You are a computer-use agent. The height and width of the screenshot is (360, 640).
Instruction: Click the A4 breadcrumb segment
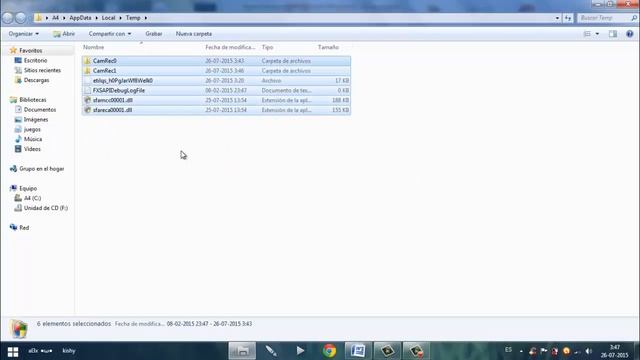[x=56, y=18]
